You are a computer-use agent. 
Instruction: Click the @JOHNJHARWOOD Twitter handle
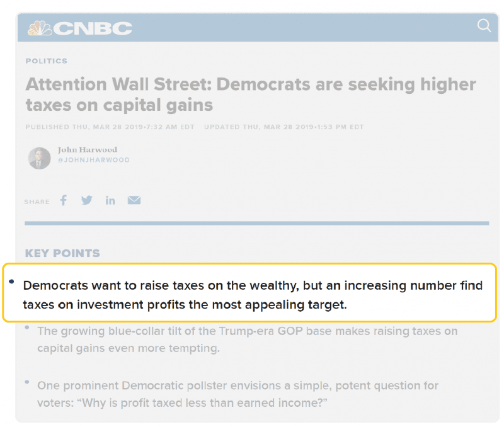[x=93, y=160]
